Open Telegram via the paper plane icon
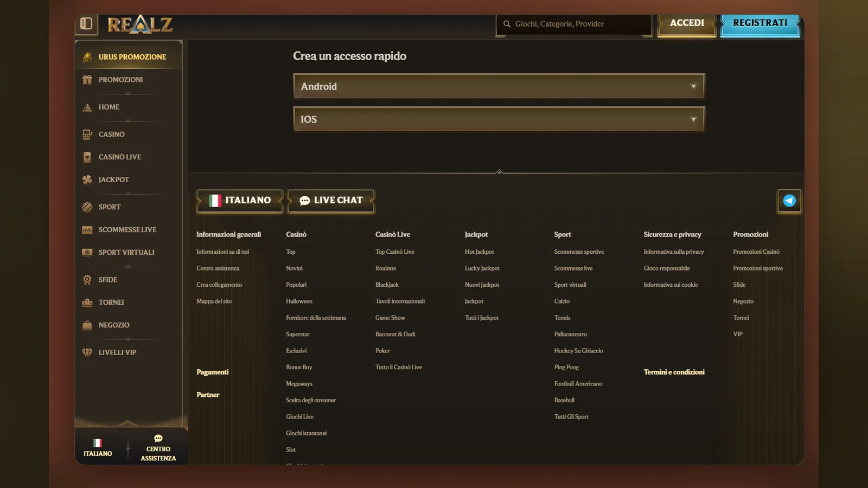The image size is (868, 488). point(789,201)
